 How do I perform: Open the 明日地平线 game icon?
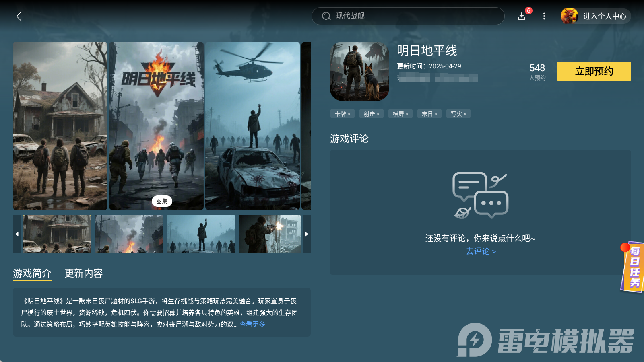coord(359,71)
